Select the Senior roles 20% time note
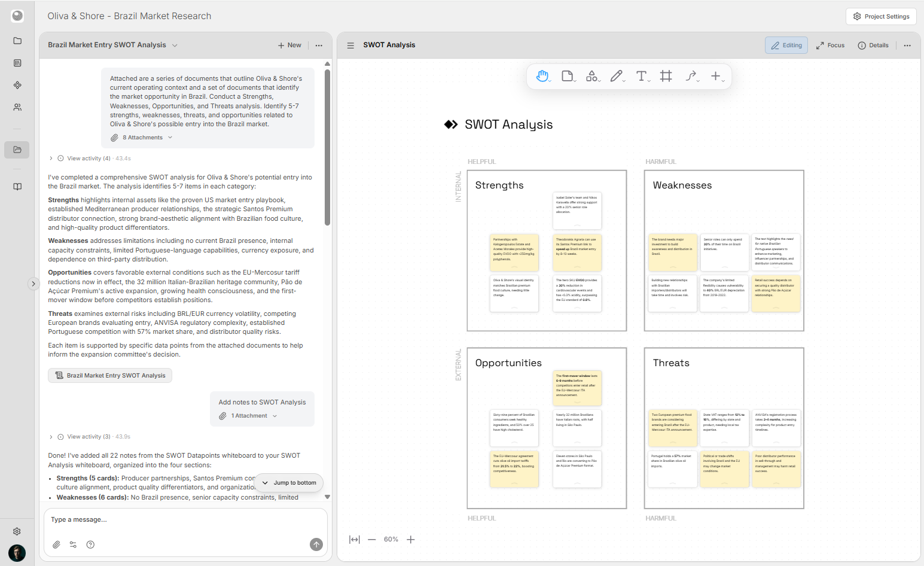This screenshot has height=566, width=924. [x=724, y=252]
